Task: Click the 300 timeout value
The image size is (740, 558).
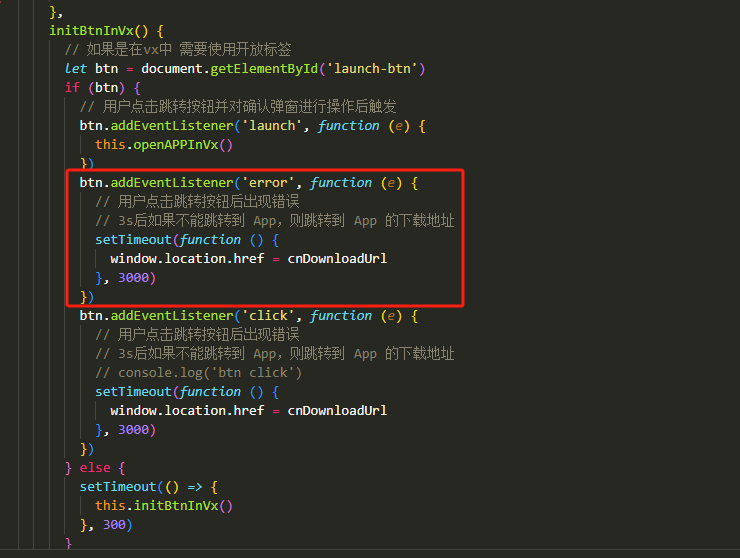Action: (x=114, y=524)
